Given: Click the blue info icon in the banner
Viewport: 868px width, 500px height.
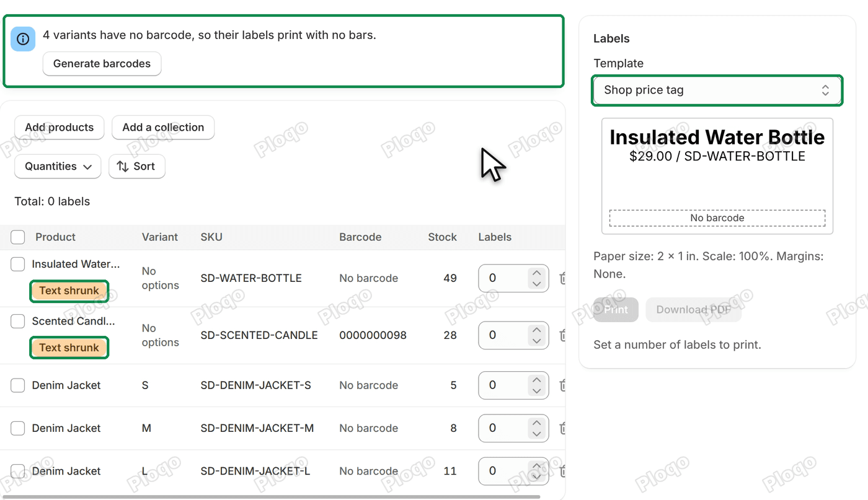Looking at the screenshot, I should (23, 39).
